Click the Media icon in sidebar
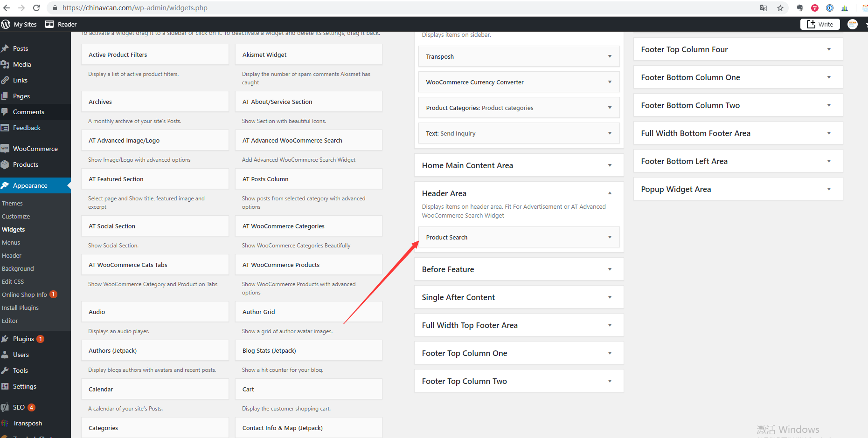868x438 pixels. [x=5, y=64]
